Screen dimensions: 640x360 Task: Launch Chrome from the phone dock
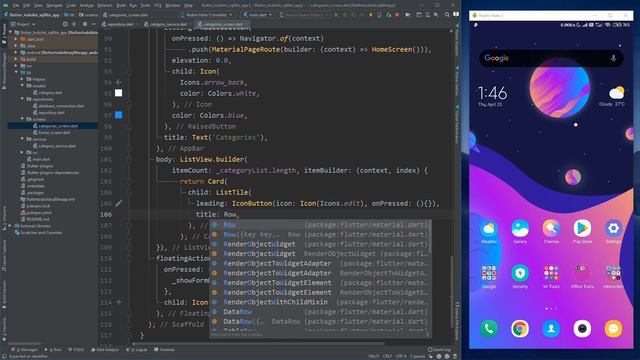click(520, 329)
